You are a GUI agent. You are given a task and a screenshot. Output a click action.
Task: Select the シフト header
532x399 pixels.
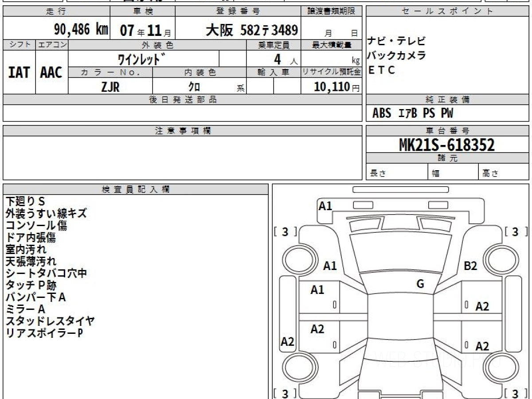coord(19,45)
